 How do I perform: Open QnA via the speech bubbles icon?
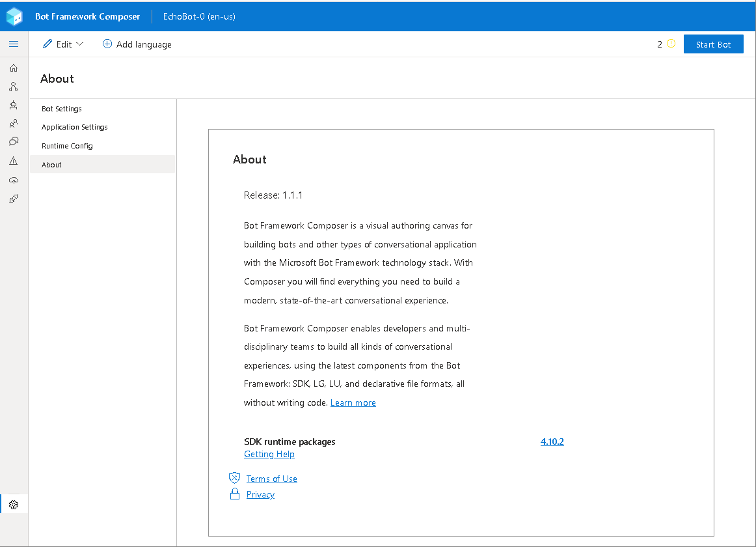point(14,141)
